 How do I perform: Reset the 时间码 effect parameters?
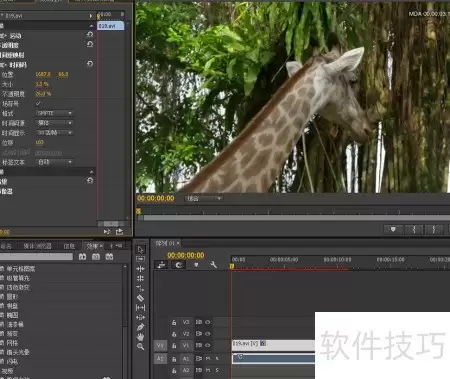click(x=90, y=63)
